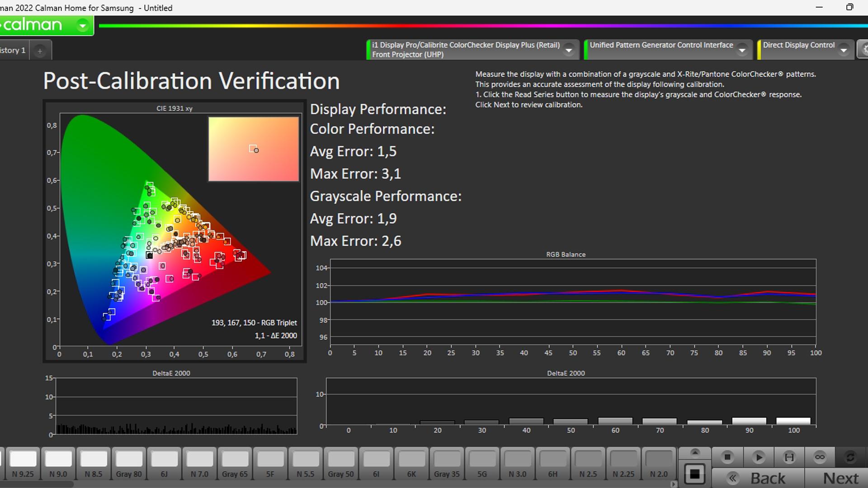Expand Unified Pattern Generator Control dropdown
The image size is (868, 488).
742,50
